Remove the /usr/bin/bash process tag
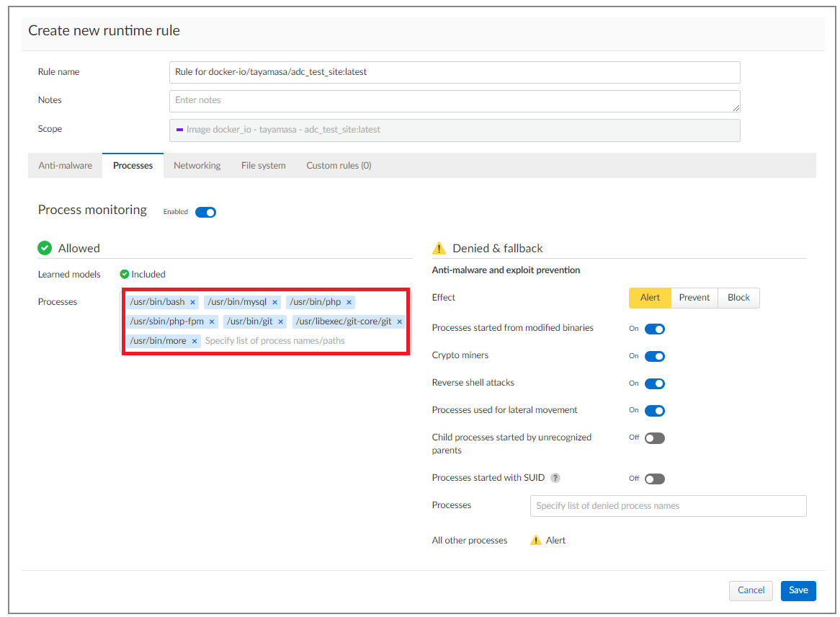This screenshot has height=617, width=840. click(x=192, y=303)
